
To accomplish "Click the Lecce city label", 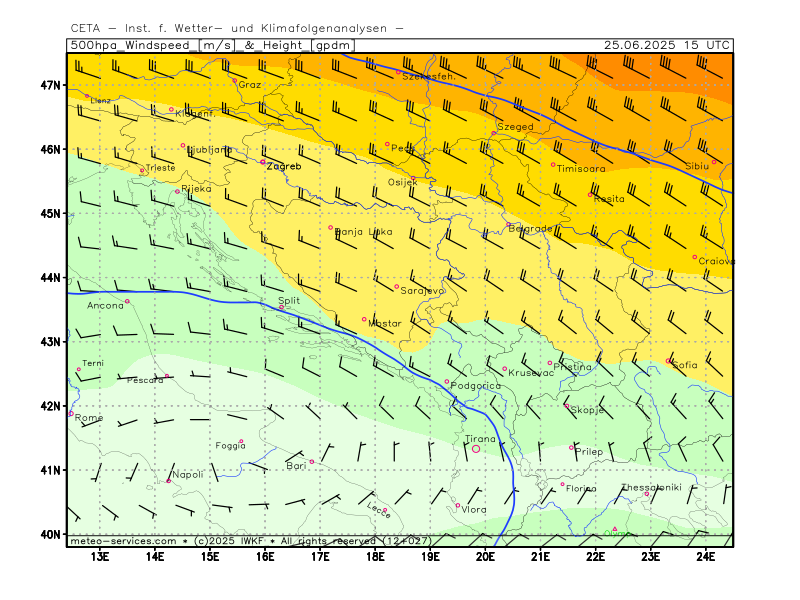I will 379,510.
